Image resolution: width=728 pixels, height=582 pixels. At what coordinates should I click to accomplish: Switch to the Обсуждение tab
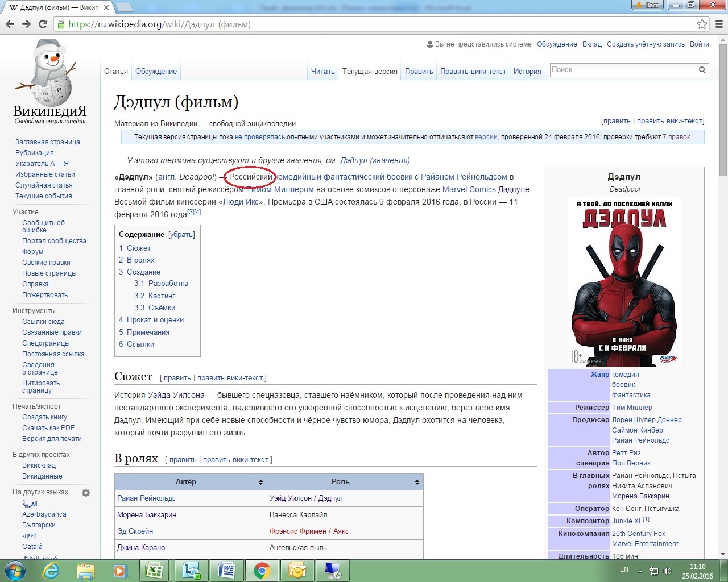[x=156, y=72]
